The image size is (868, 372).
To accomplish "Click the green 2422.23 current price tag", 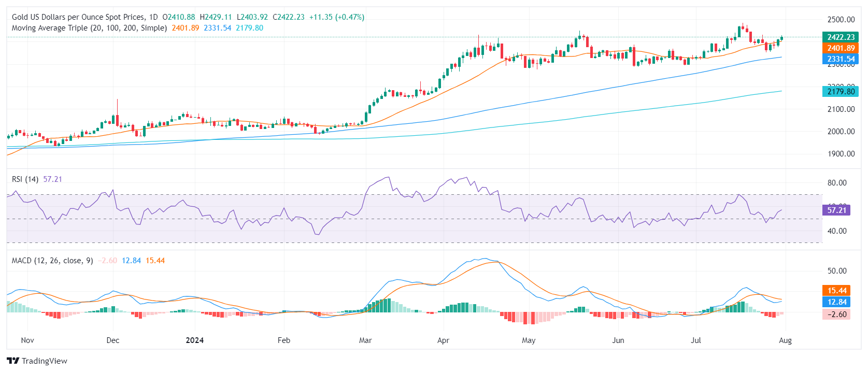I will coord(840,37).
